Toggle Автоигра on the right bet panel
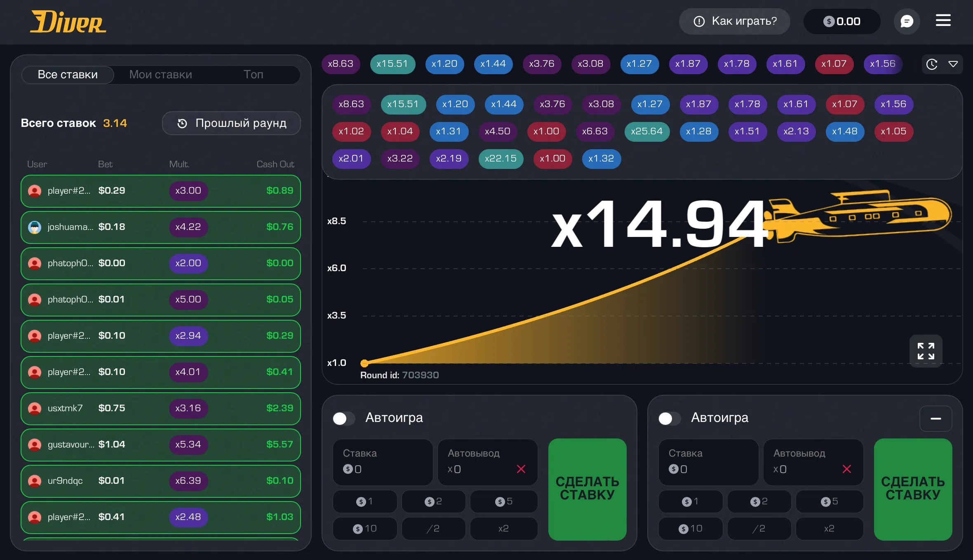Screen dimensions: 973x560 pos(670,419)
